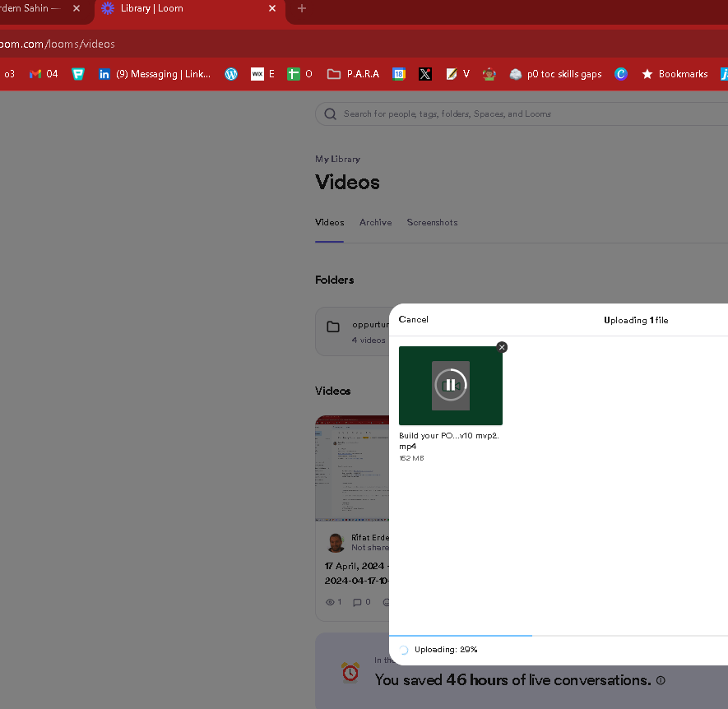Image resolution: width=728 pixels, height=709 pixels.
Task: Open the WordPress bookmark icon
Action: tap(231, 74)
